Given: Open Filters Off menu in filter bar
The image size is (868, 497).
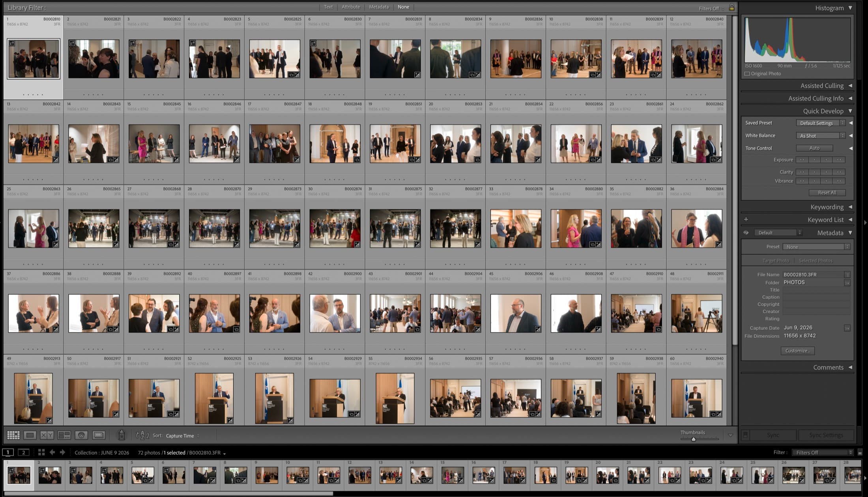Looking at the screenshot, I should 711,9.
